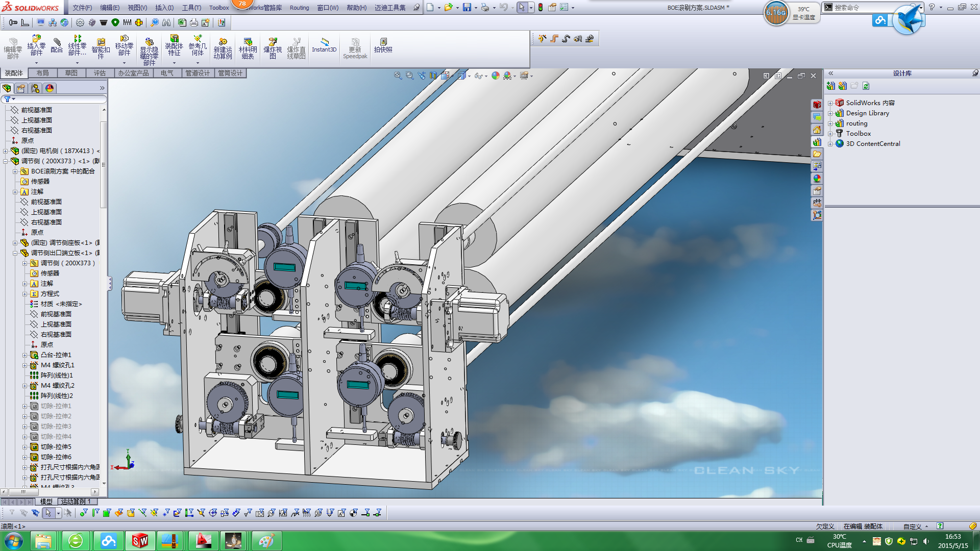Image resolution: width=980 pixels, height=551 pixels.
Task: Toggle the Filter Edges icon in filter bar
Action: click(95, 513)
